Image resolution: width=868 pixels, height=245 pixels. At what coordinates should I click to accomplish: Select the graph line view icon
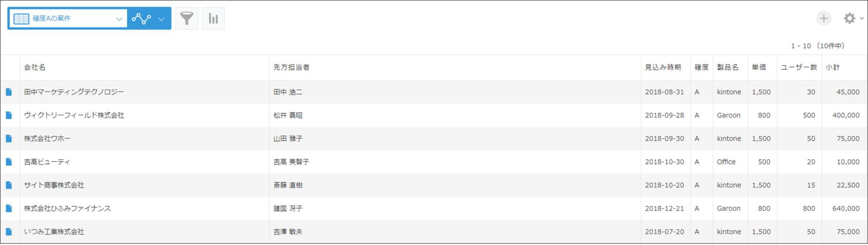pyautogui.click(x=141, y=18)
